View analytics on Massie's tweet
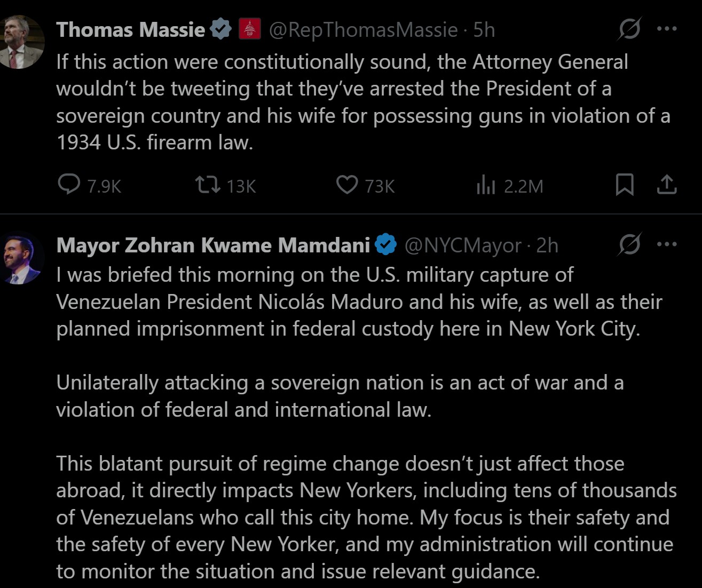This screenshot has height=588, width=702. coord(486,185)
